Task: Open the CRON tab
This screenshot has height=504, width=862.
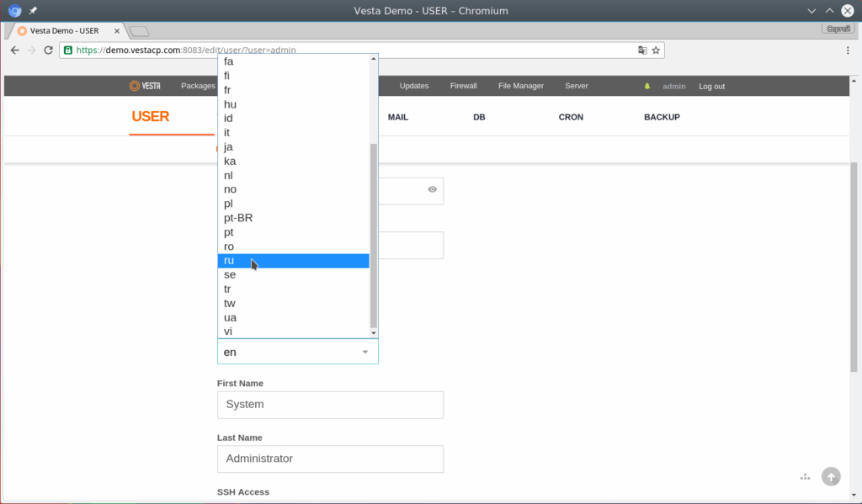Action: click(x=572, y=117)
